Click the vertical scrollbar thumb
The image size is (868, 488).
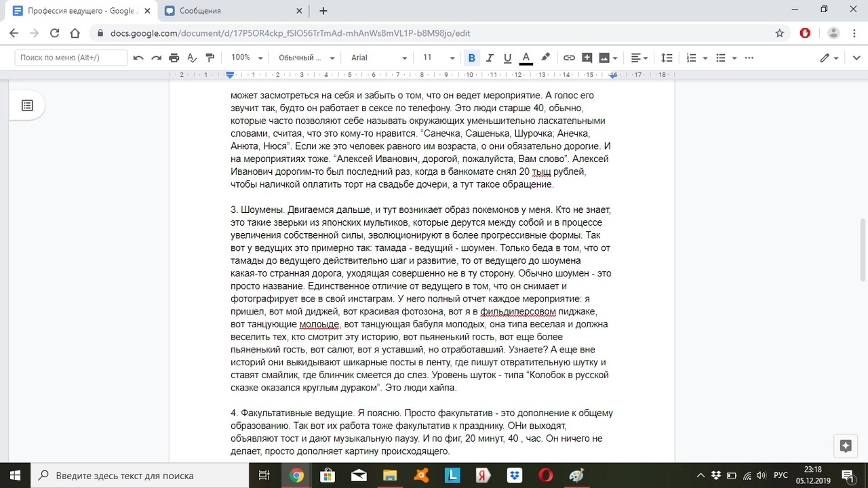pos(863,249)
